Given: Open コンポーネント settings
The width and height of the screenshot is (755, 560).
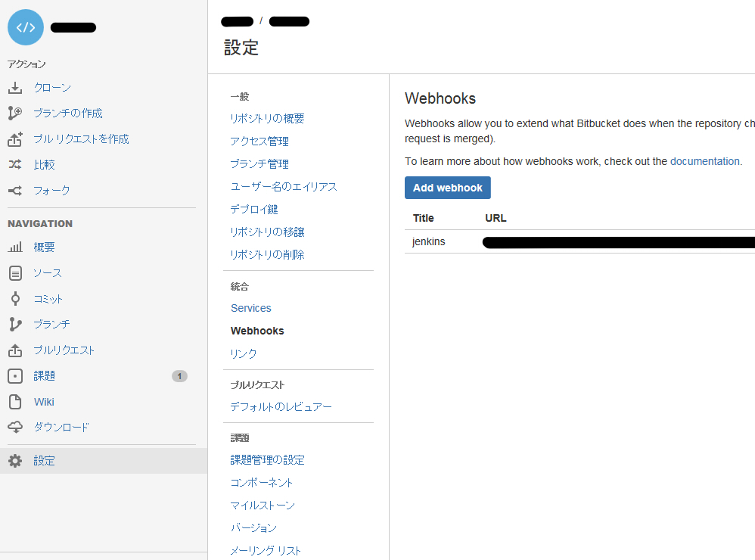Looking at the screenshot, I should pos(262,483).
